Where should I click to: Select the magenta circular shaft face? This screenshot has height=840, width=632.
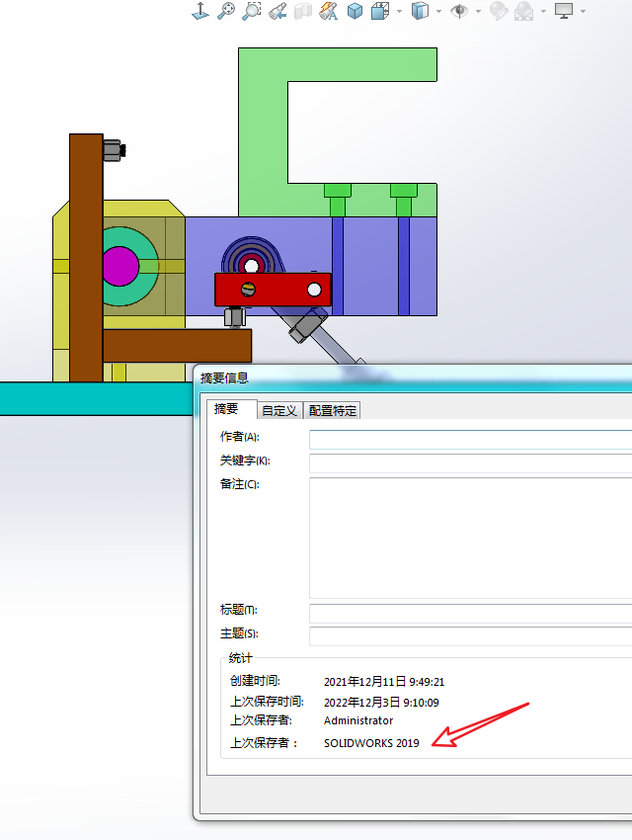pyautogui.click(x=120, y=266)
